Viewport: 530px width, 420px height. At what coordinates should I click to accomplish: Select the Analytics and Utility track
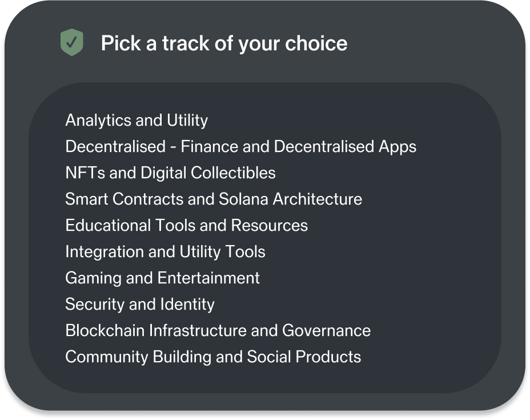[136, 121]
